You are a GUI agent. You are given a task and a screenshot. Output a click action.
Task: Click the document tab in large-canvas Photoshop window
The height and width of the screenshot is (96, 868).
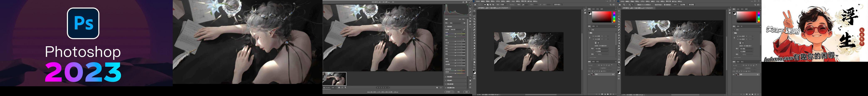tap(637, 8)
